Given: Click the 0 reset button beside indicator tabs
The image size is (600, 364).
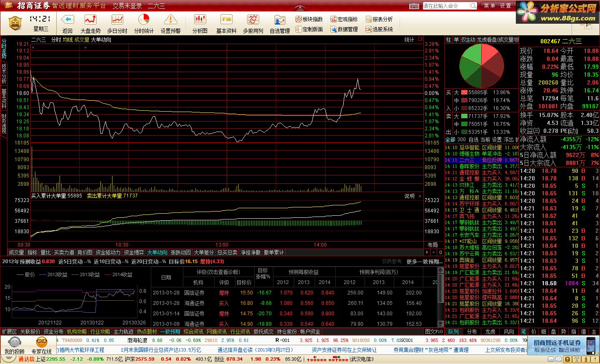Looking at the screenshot, I should [440, 252].
